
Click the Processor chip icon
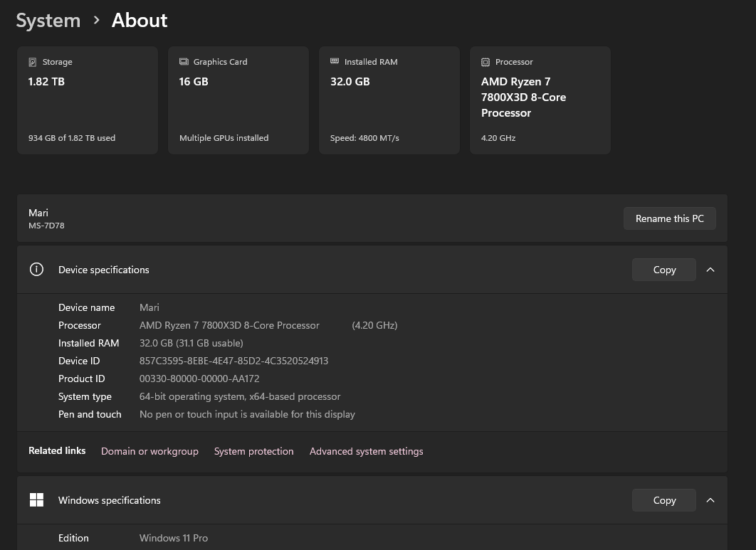click(x=485, y=62)
